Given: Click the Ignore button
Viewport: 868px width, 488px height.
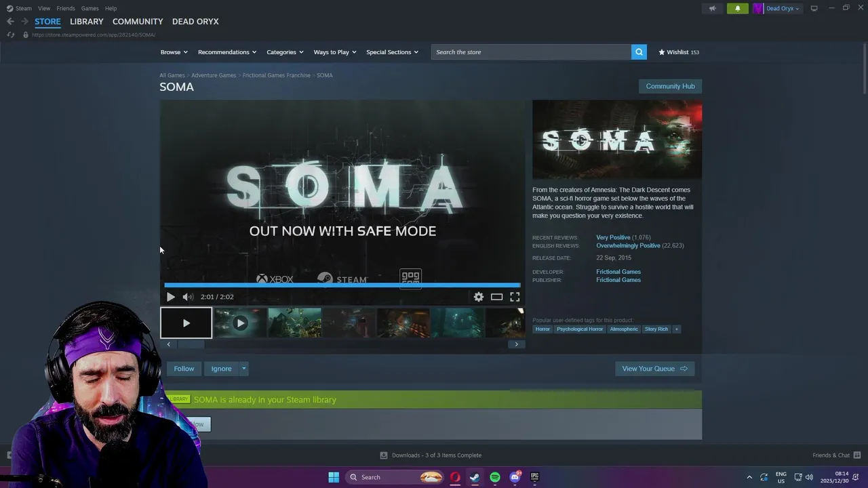Looking at the screenshot, I should [221, 369].
